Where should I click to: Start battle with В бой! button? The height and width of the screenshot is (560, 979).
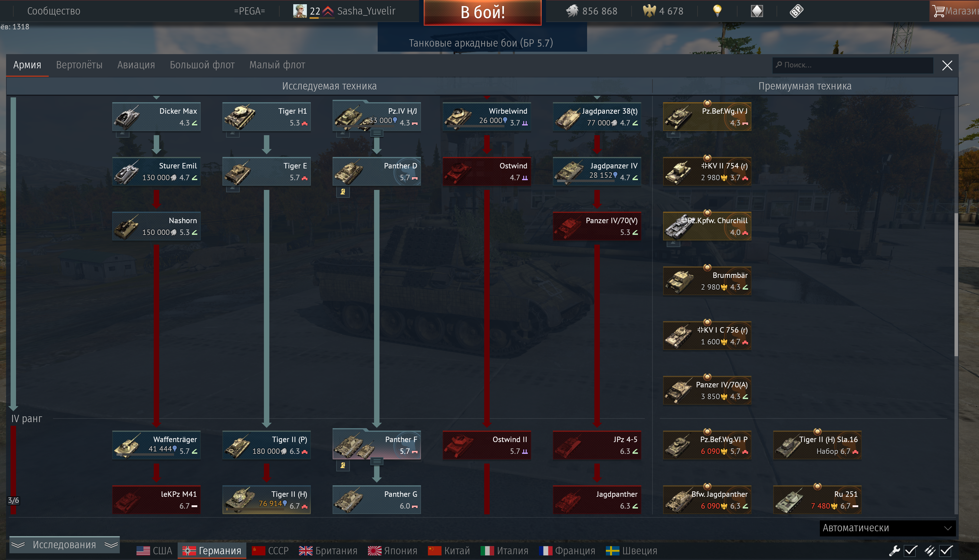483,12
